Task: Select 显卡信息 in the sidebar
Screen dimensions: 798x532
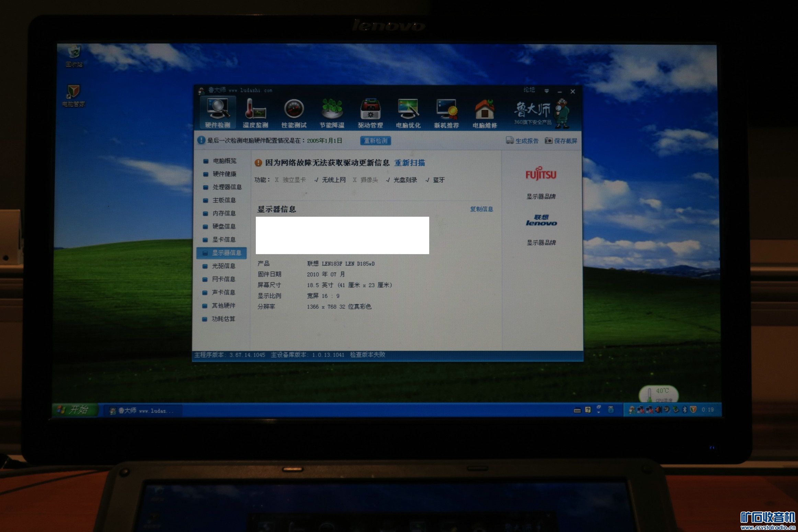Action: pos(220,240)
